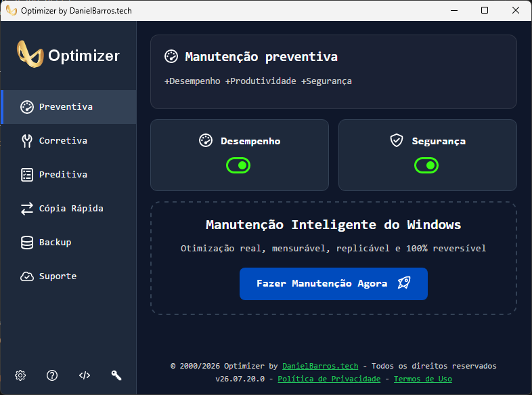Click the Segurança card label
This screenshot has height=395, width=532.
point(439,142)
